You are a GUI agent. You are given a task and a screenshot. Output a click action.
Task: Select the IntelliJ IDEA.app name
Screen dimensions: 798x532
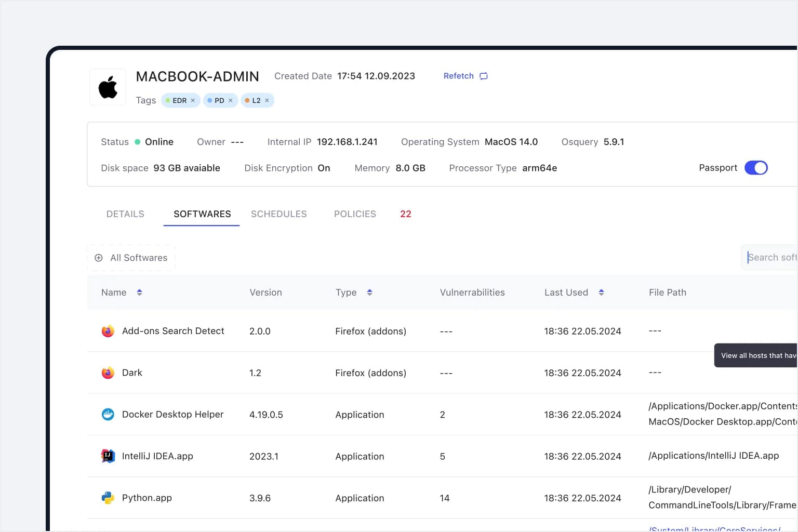pos(157,456)
